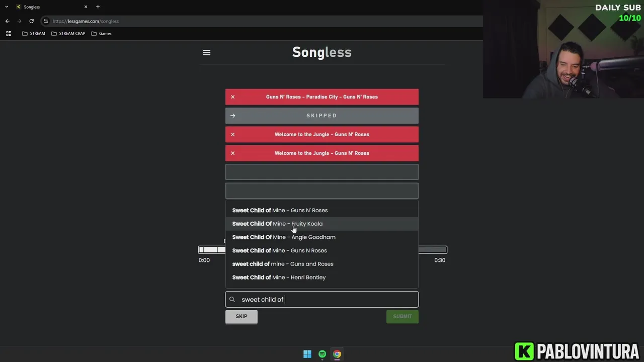This screenshot has width=644, height=362.
Task: Open Windows Start from the taskbar
Action: (x=307, y=354)
